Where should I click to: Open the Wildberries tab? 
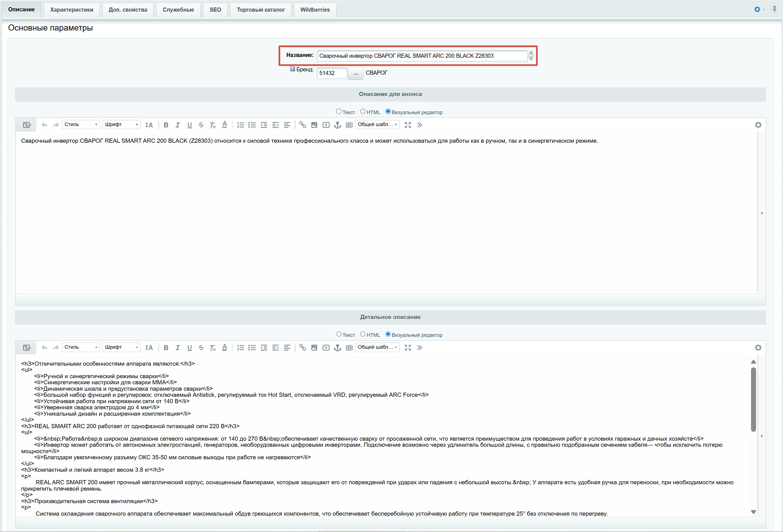point(315,10)
